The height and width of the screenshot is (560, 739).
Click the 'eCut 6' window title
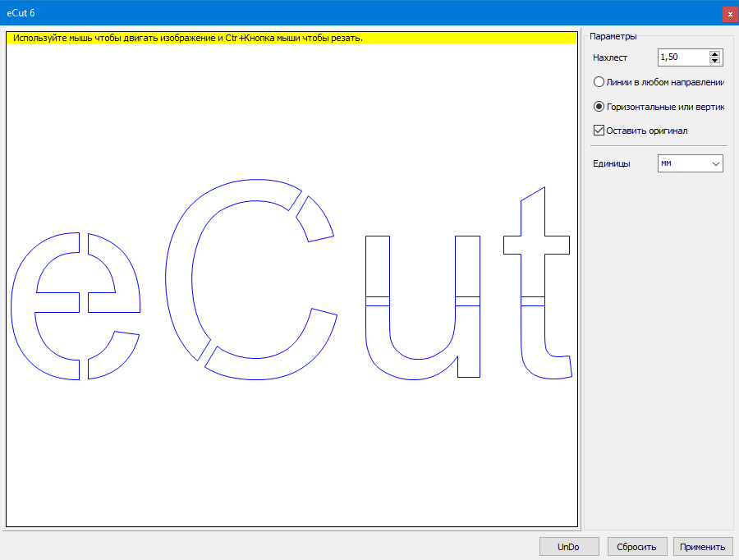pos(21,13)
